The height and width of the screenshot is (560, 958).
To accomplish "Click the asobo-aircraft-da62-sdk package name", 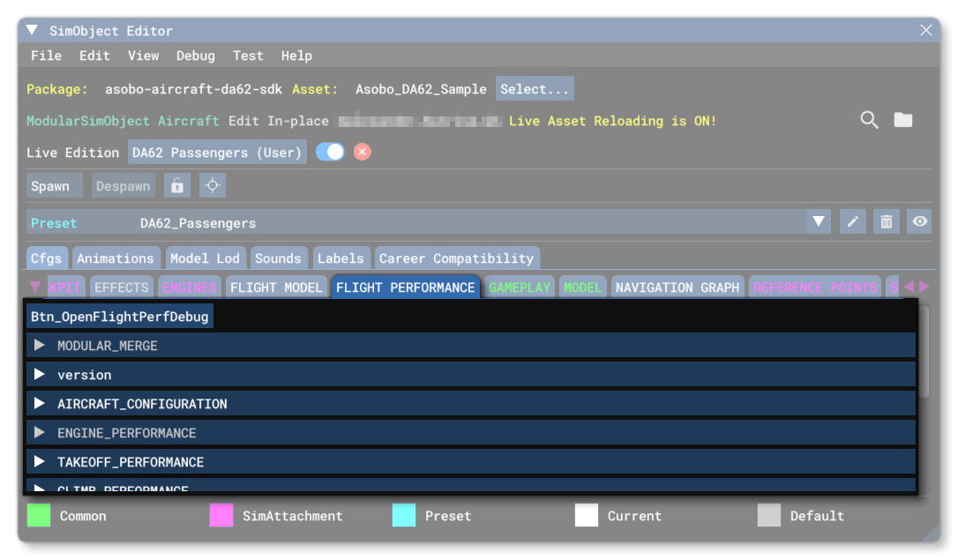I will [x=194, y=89].
